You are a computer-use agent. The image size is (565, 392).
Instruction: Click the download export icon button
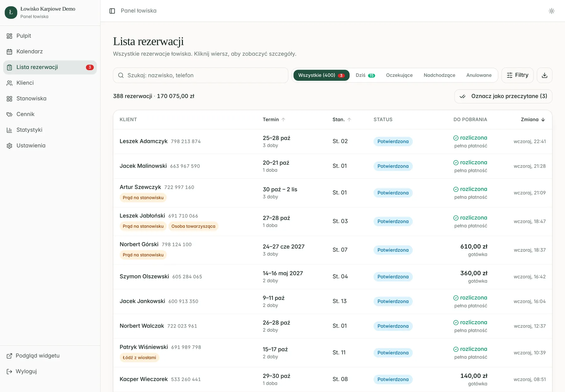tap(545, 75)
